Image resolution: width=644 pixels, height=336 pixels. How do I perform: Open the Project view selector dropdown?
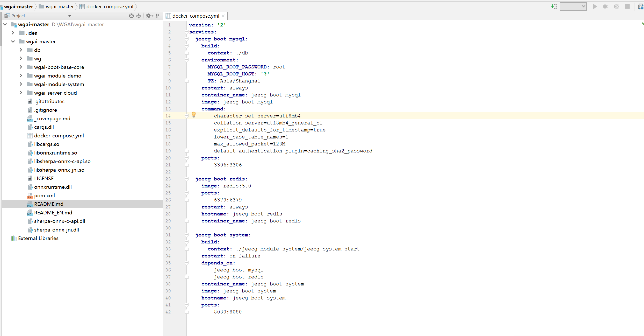coord(70,16)
